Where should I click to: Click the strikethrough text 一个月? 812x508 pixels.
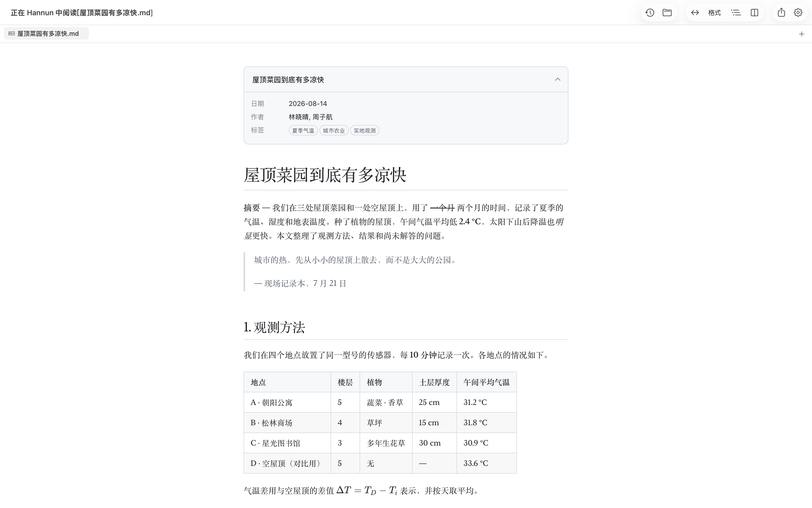[442, 208]
